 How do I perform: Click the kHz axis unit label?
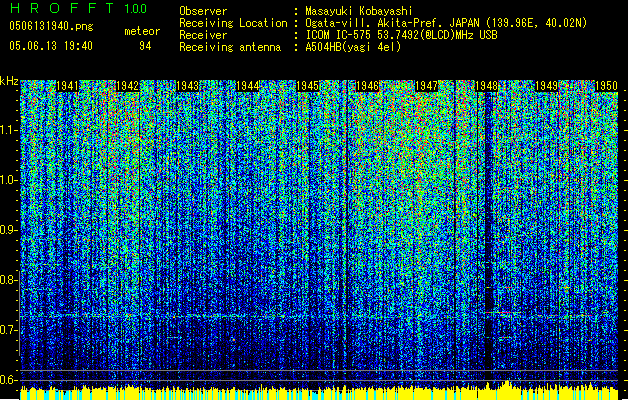(9, 81)
